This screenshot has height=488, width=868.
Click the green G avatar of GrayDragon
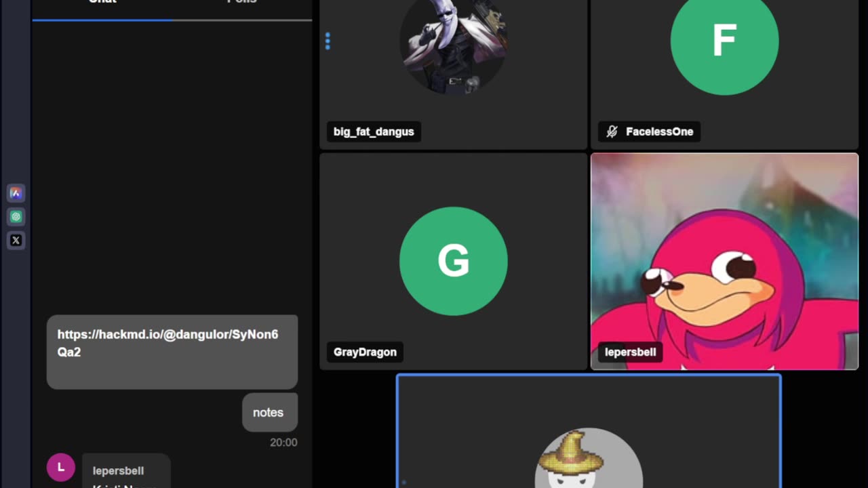tap(453, 261)
